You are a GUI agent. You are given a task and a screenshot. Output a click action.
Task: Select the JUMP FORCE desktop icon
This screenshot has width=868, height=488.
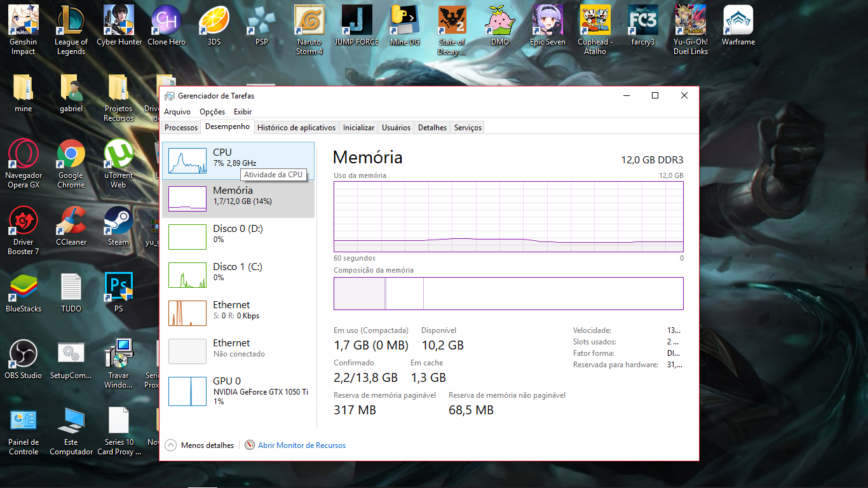pyautogui.click(x=356, y=25)
